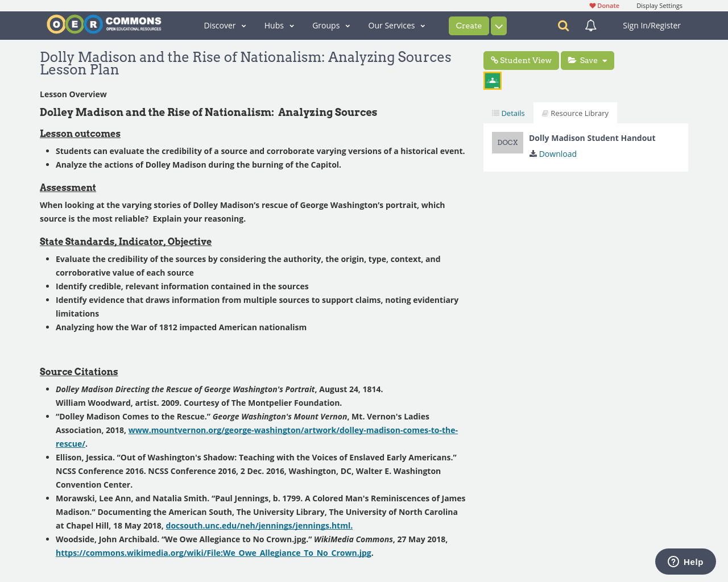Viewport: 728px width, 582px height.
Task: Open Display Settings
Action: click(659, 6)
